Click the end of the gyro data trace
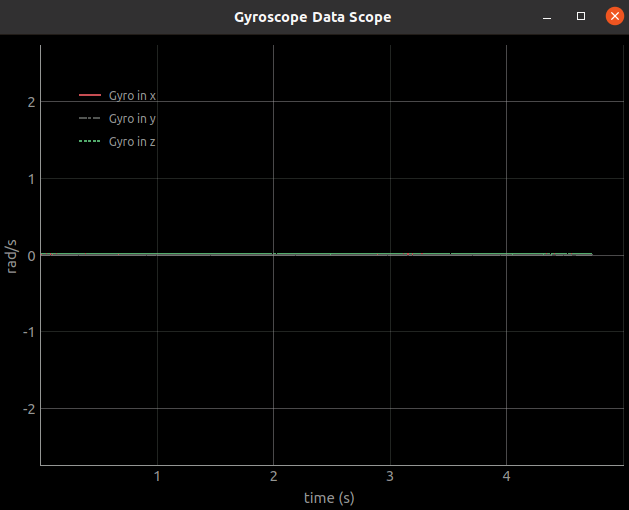Image resolution: width=629 pixels, height=510 pixels. (x=592, y=254)
